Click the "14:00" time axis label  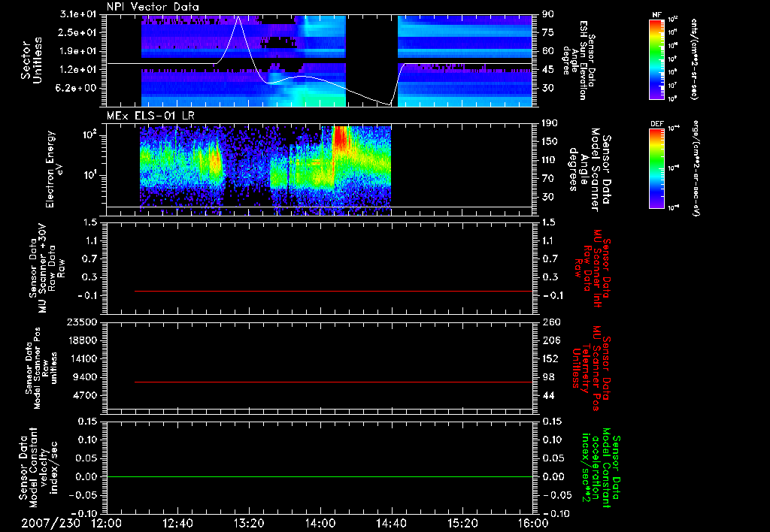click(x=320, y=523)
